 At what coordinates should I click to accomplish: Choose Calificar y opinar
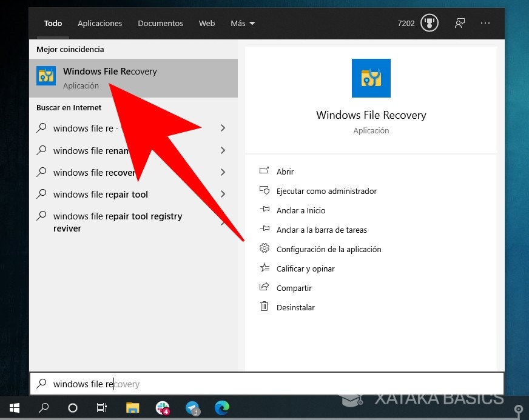305,268
